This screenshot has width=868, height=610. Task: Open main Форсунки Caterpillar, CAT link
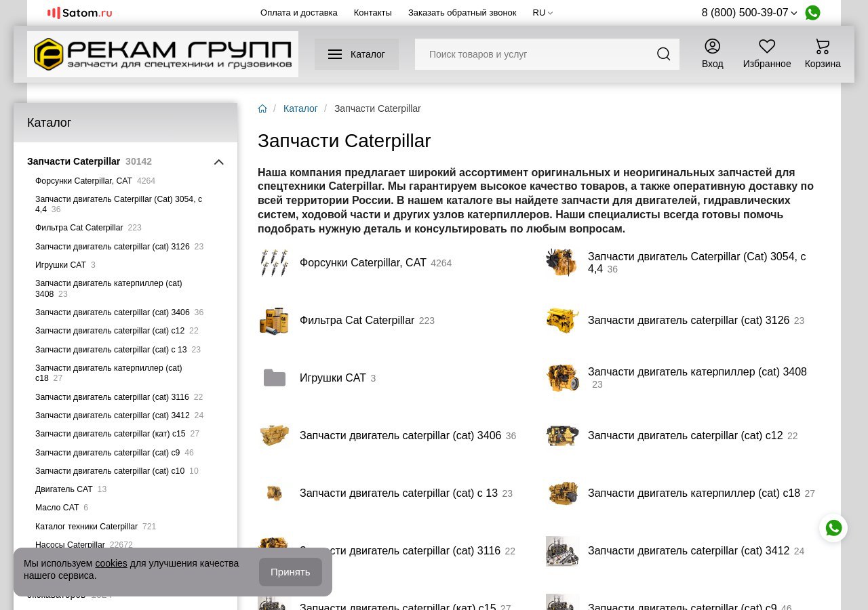pyautogui.click(x=363, y=263)
